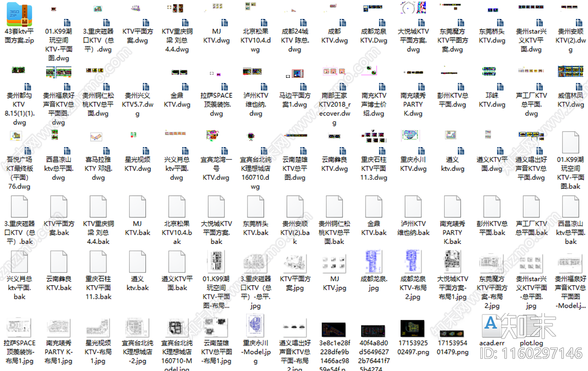
Task: Select 金鼎KTV.bak file icon
Action: 374,206
